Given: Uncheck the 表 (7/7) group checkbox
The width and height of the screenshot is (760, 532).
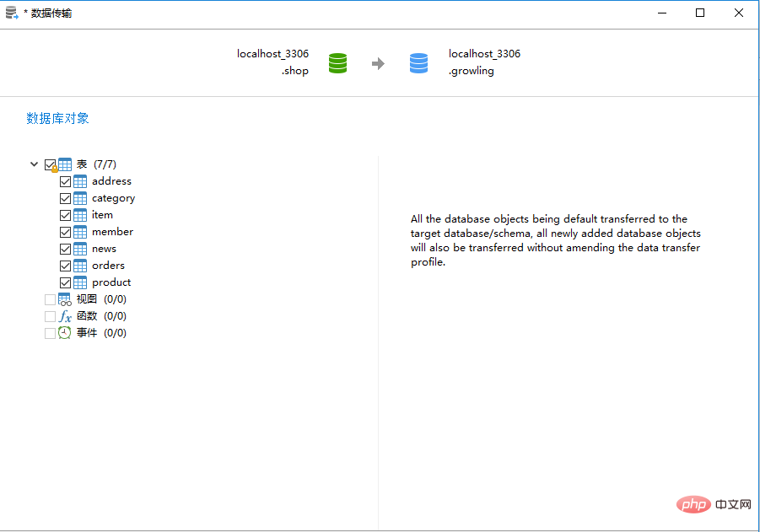Looking at the screenshot, I should [x=50, y=164].
